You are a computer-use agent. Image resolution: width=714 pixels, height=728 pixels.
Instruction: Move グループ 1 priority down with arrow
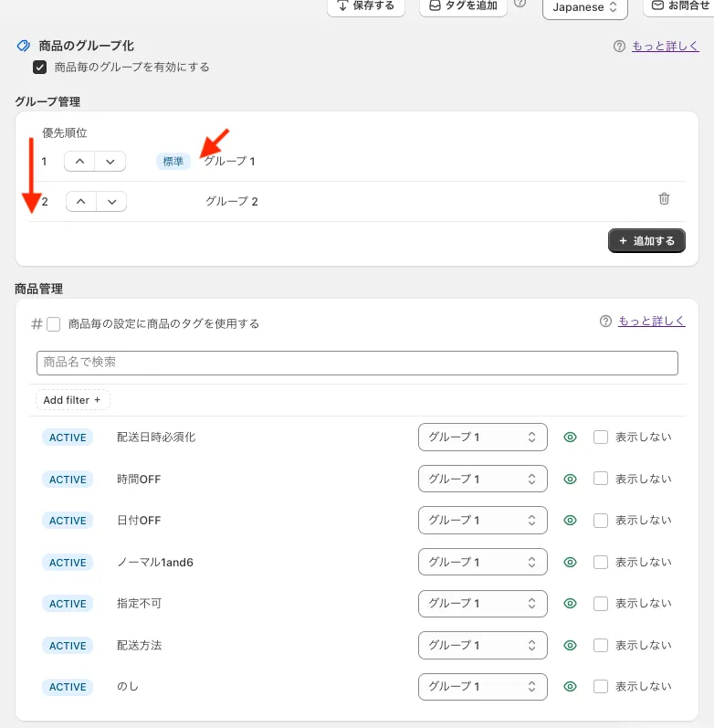[110, 162]
